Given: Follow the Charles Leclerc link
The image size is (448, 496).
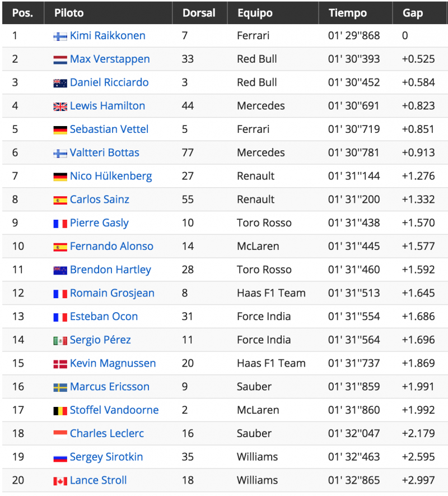Looking at the screenshot, I should coord(107,433).
